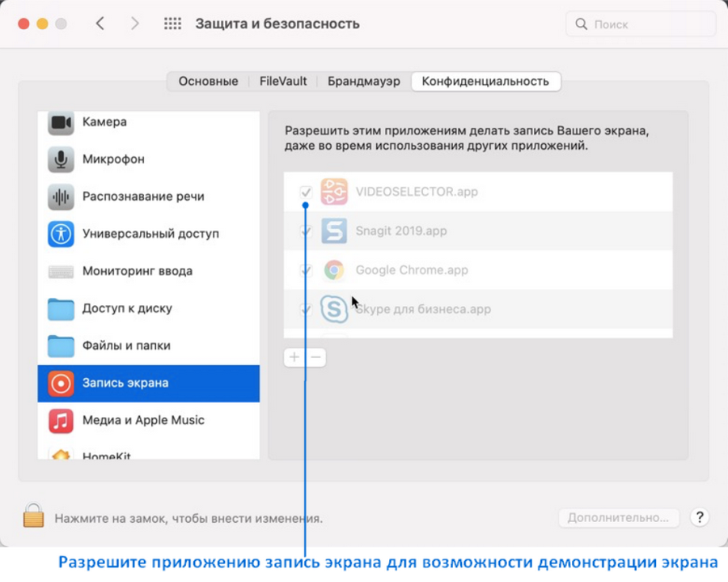Image resolution: width=728 pixels, height=582 pixels.
Task: Select the Доступ к диску folder icon
Action: (61, 309)
